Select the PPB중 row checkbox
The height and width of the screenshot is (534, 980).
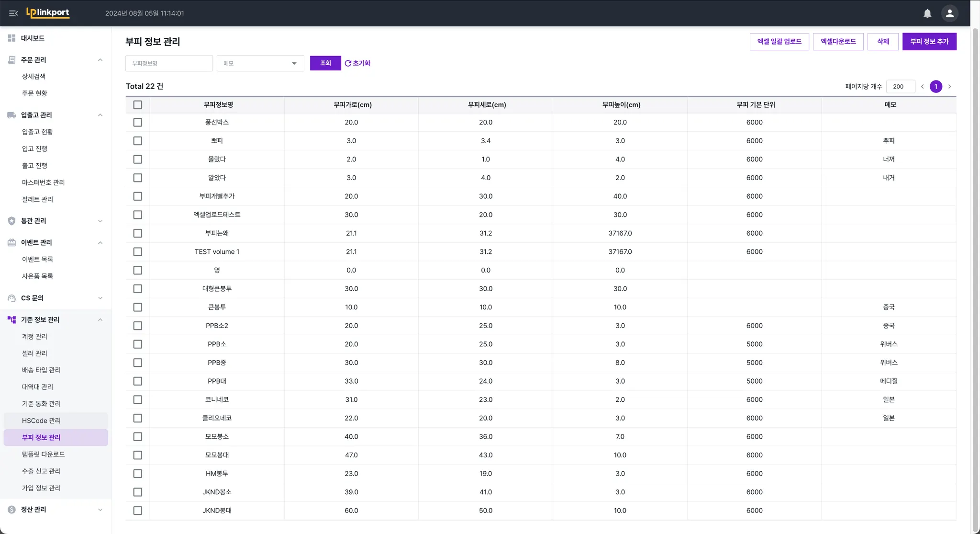click(138, 363)
